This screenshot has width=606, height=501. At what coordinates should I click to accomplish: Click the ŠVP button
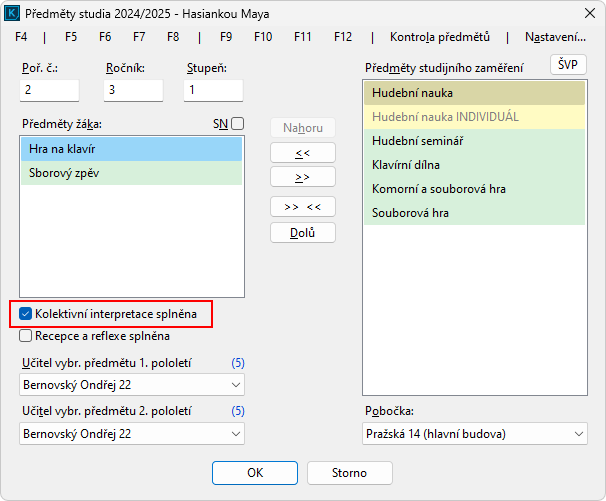(x=568, y=64)
